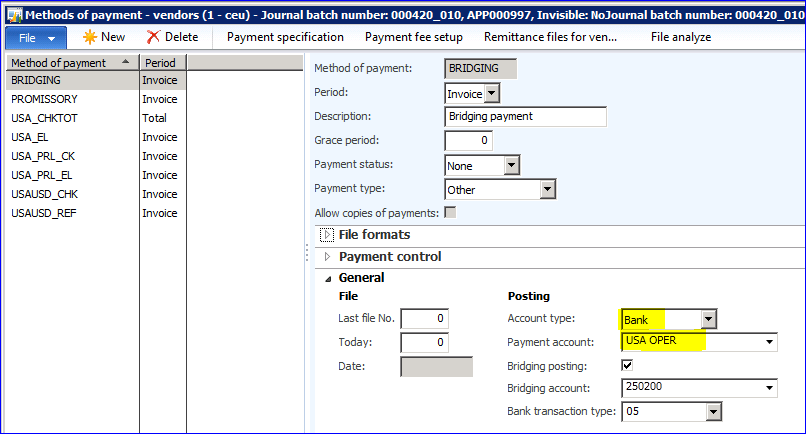Screen dimensions: 806x434
Task: Open the Payment status dropdown
Action: click(511, 166)
